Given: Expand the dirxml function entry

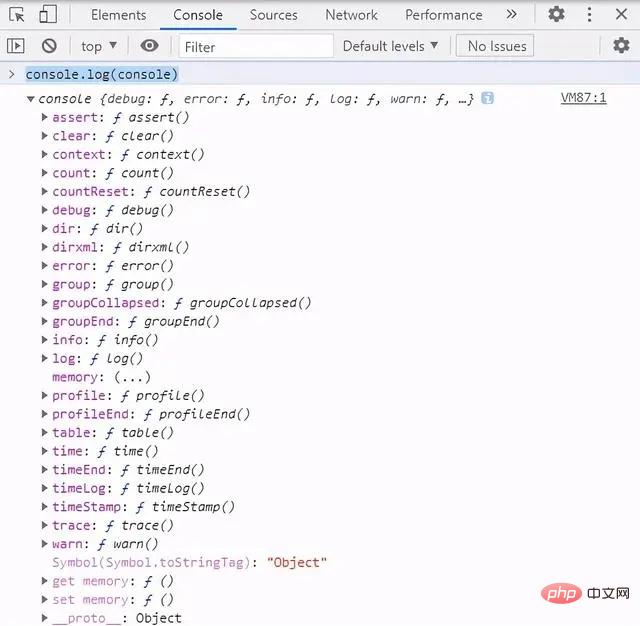Looking at the screenshot, I should pyautogui.click(x=44, y=247).
